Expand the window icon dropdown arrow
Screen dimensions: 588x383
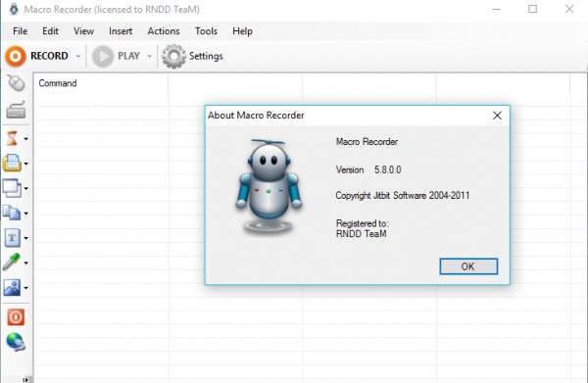pos(25,188)
